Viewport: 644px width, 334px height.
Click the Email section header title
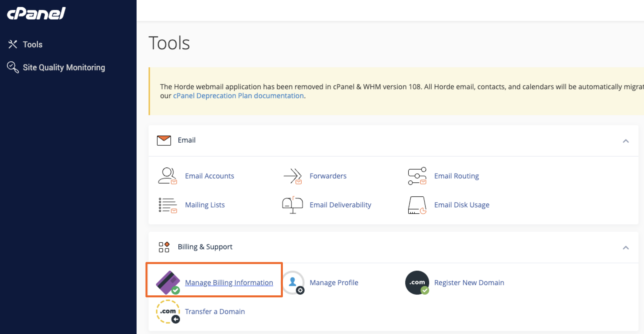point(186,140)
